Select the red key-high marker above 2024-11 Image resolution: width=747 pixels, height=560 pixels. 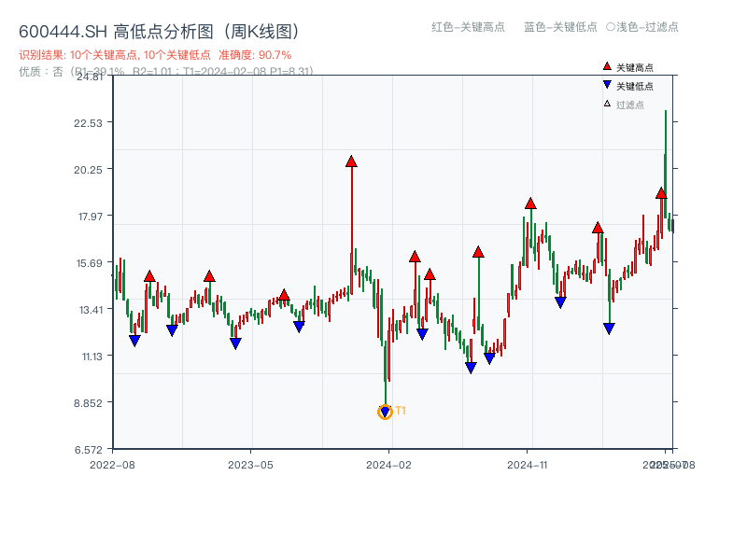pyautogui.click(x=530, y=203)
